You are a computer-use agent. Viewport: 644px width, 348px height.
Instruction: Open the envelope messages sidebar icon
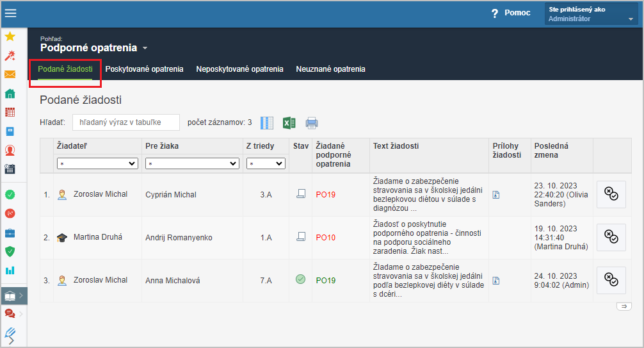(10, 74)
